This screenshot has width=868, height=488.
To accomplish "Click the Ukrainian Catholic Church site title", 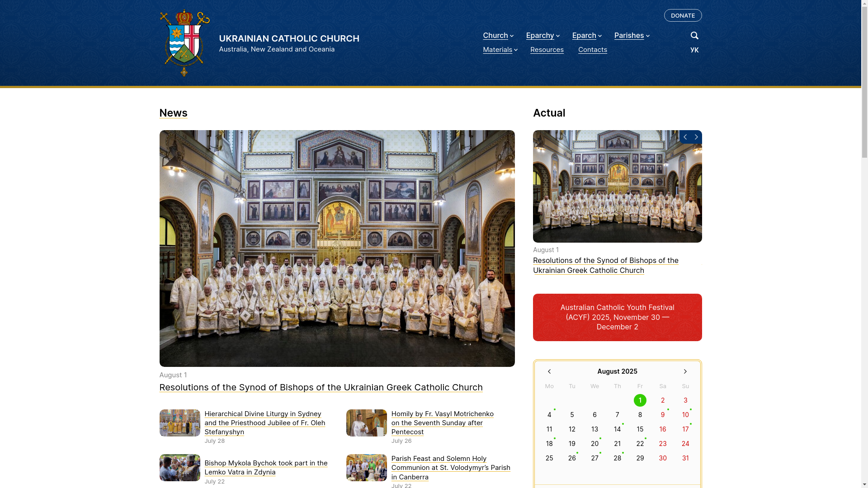I will pos(289,38).
